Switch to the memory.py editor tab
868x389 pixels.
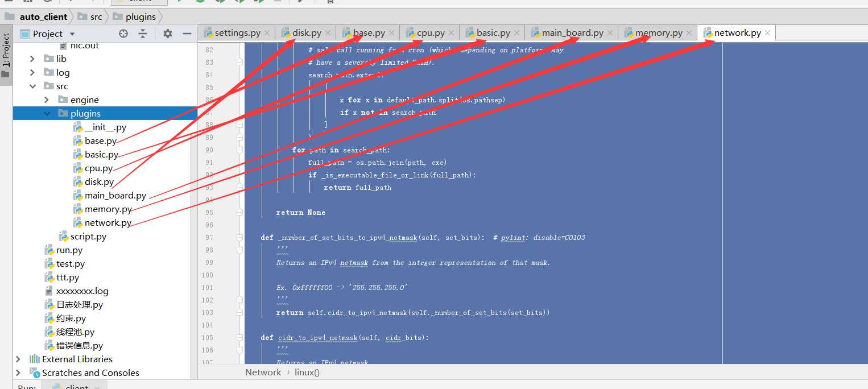tap(659, 33)
